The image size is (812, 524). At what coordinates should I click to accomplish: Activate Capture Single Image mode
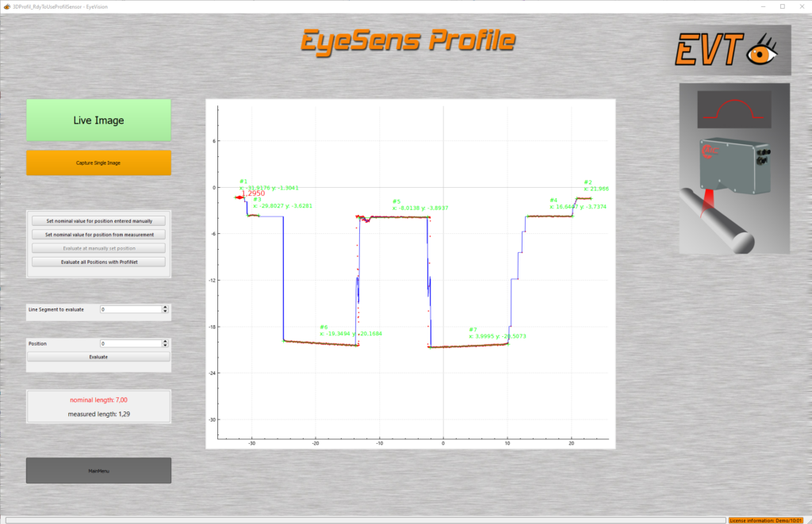pyautogui.click(x=98, y=163)
